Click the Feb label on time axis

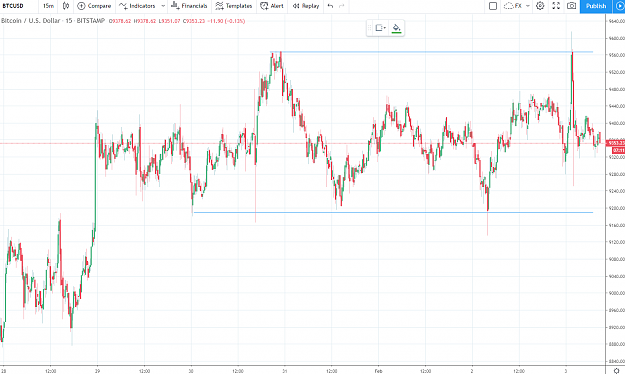(x=379, y=371)
